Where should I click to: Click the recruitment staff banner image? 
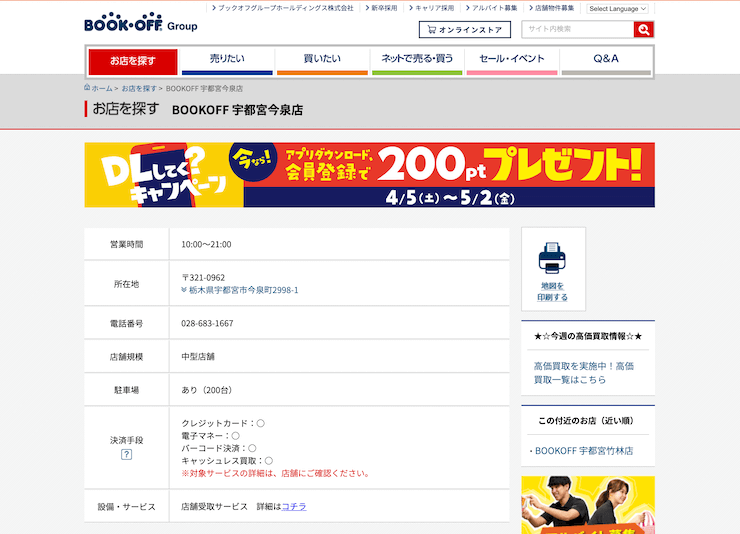pos(588,505)
